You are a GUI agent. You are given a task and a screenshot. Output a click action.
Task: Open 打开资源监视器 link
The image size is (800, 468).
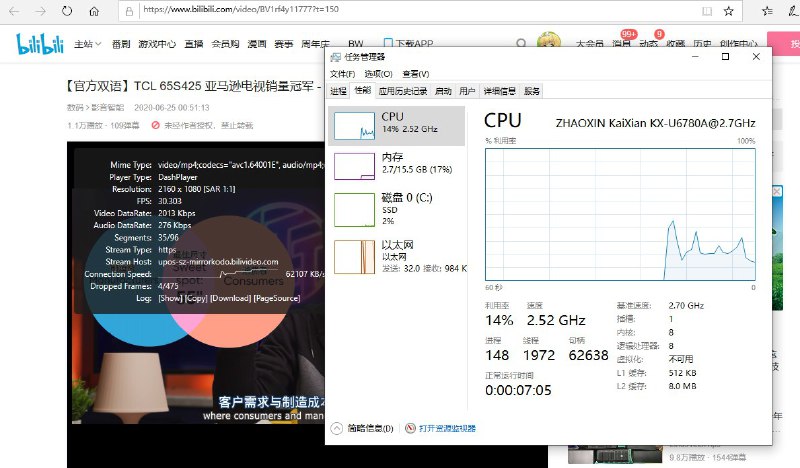[447, 428]
